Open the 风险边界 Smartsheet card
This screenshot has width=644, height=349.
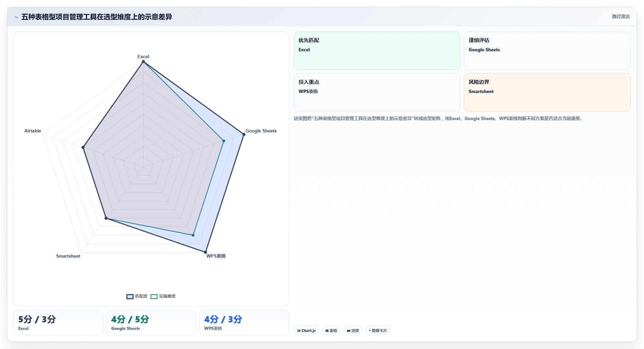click(x=547, y=92)
